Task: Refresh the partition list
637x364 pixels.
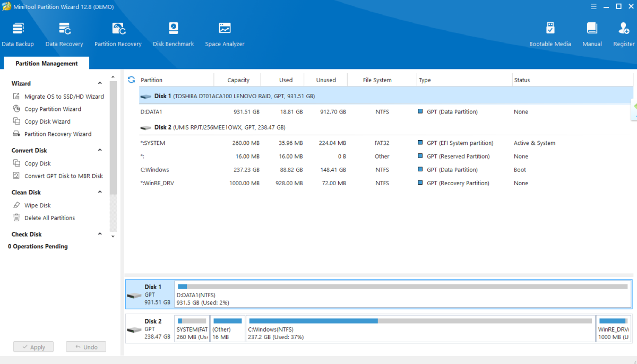Action: tap(132, 80)
